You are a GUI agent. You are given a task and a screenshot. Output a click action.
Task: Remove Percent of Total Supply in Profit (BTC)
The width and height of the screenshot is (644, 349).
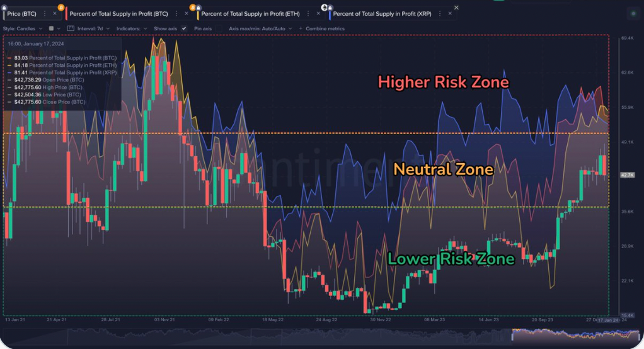click(x=186, y=14)
